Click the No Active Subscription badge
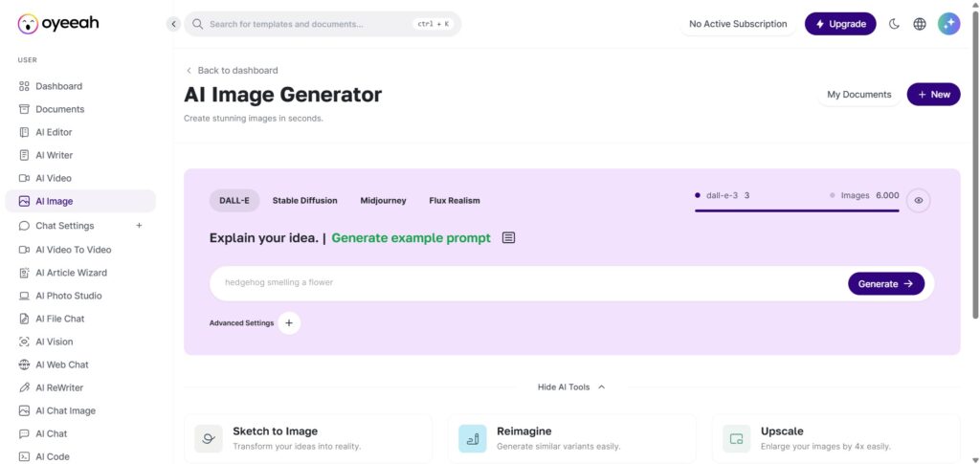 [x=738, y=24]
